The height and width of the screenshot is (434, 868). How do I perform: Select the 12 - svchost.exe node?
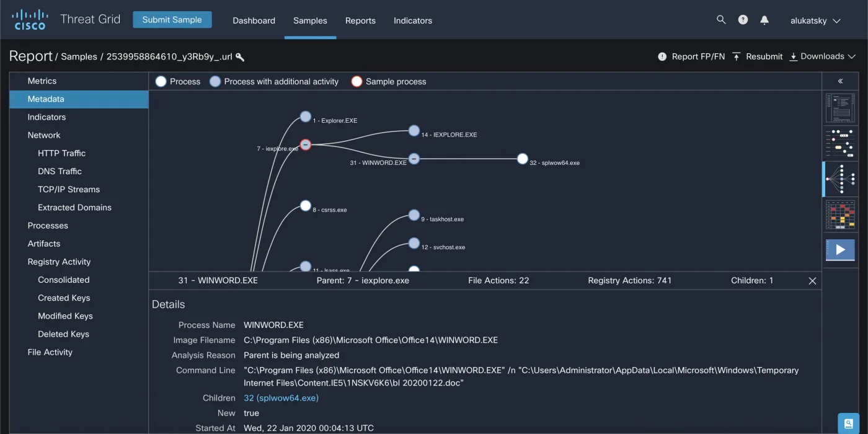pos(414,243)
